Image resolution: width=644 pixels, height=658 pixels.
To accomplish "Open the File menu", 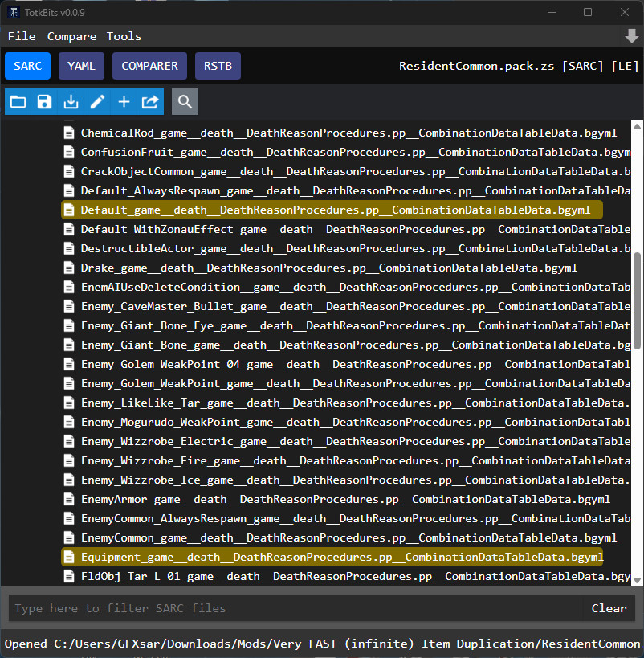I will point(22,36).
